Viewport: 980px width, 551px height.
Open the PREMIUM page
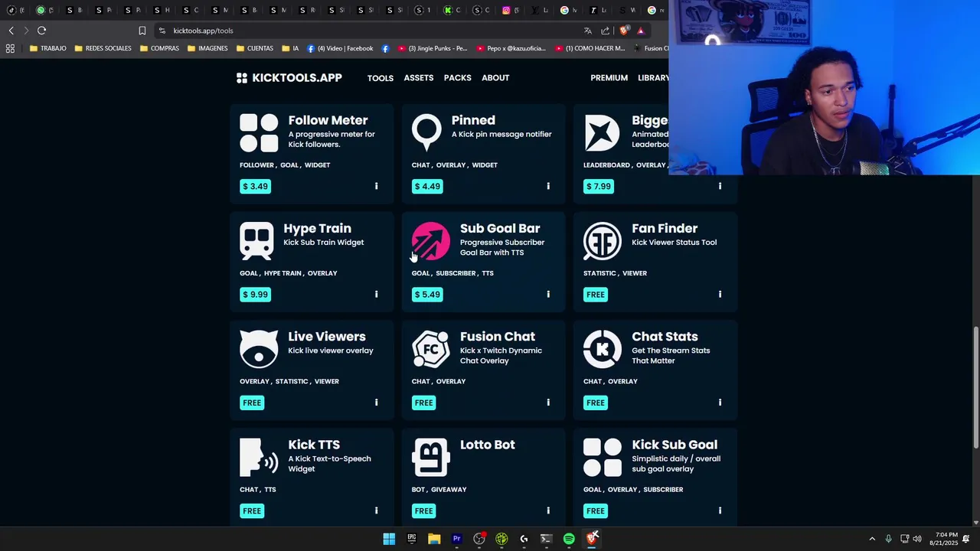coord(609,78)
